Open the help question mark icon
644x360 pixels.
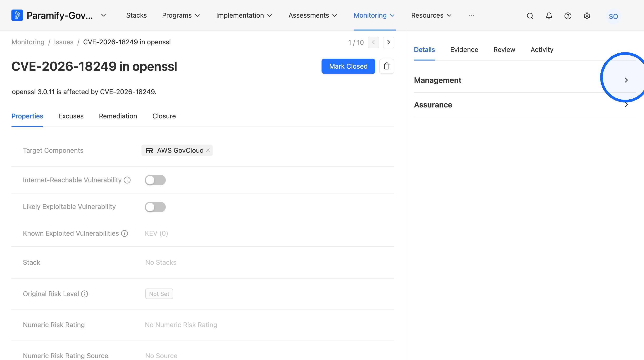(568, 16)
